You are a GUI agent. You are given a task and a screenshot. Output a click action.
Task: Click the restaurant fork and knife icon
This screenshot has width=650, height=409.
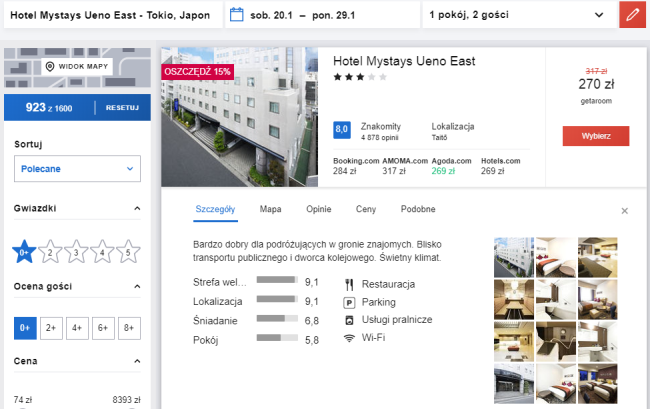pos(349,284)
